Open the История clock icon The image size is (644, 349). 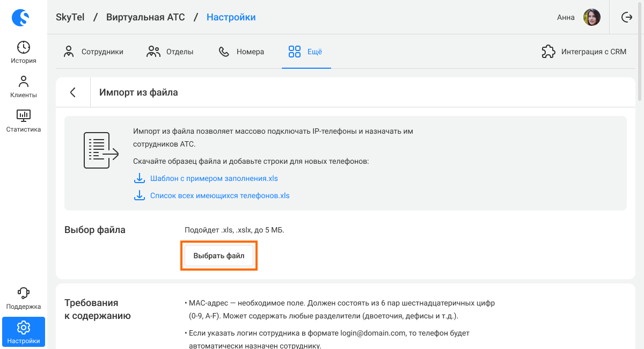(24, 47)
